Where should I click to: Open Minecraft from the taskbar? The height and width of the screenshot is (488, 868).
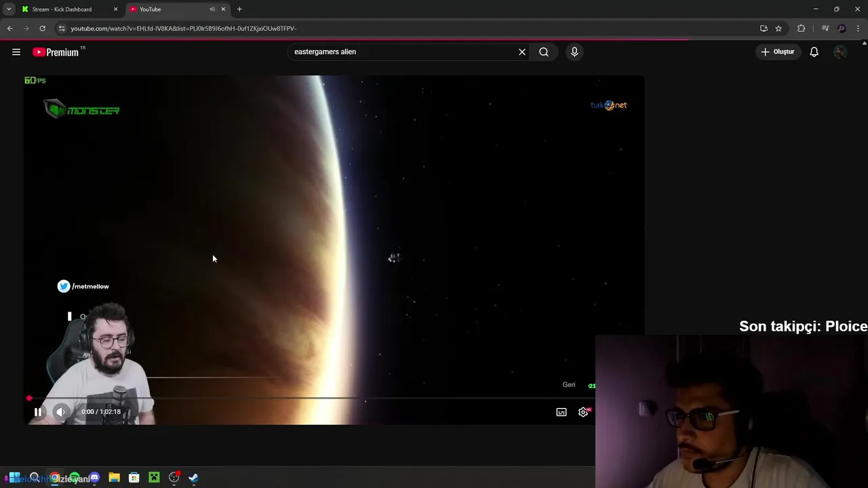click(x=154, y=478)
